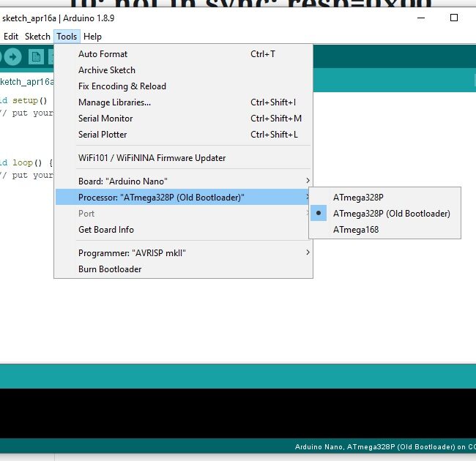Expand the Programmer: "AVRISP mkII" submenu

(183, 253)
